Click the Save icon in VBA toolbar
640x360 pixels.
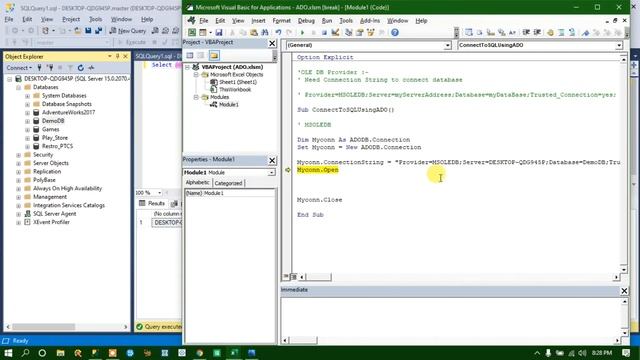[x=219, y=32]
